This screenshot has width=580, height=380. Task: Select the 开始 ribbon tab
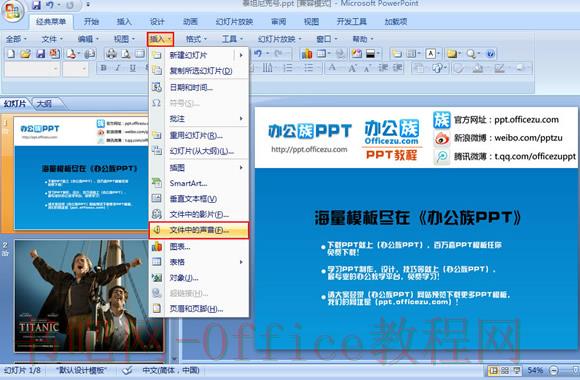(91, 21)
